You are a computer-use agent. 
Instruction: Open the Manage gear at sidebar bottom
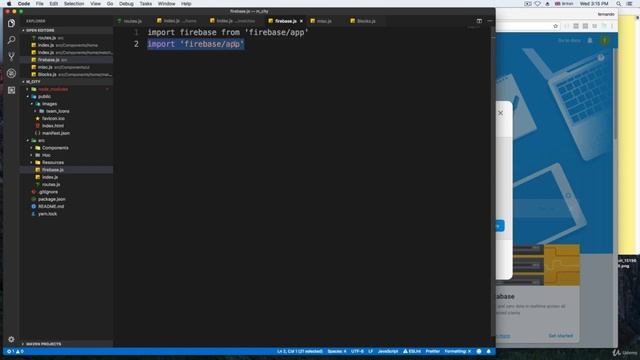(x=11, y=339)
